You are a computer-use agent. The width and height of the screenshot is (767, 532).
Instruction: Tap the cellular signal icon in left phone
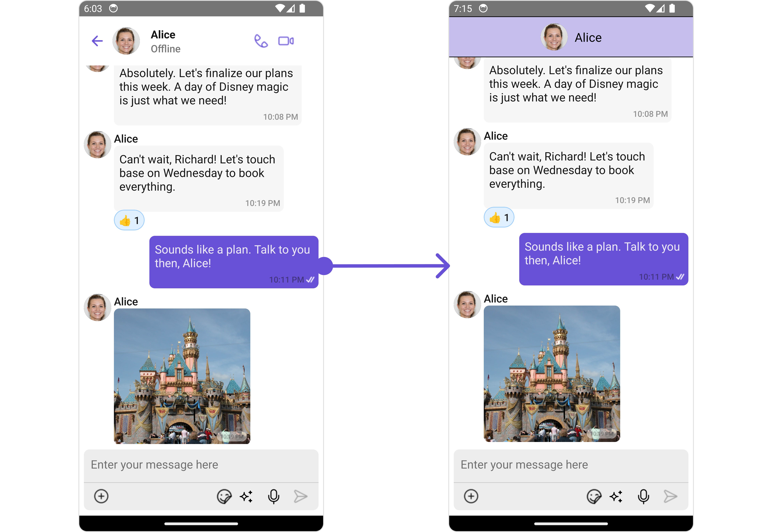[x=291, y=8]
